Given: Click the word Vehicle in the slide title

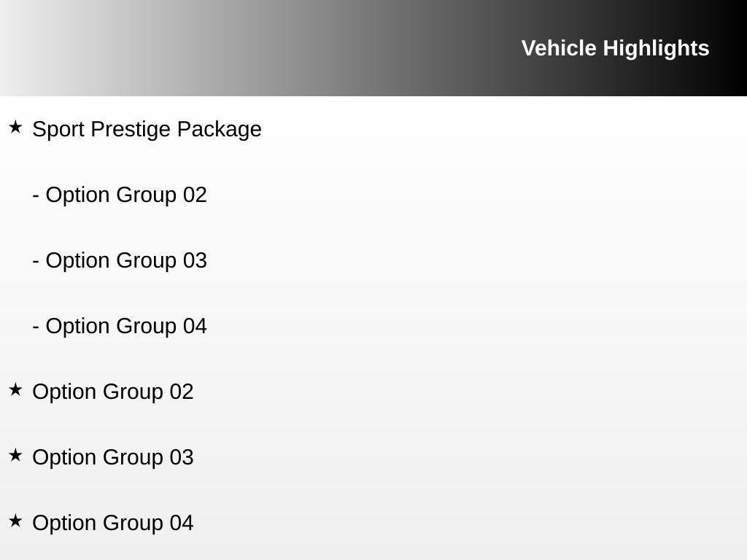Looking at the screenshot, I should (x=559, y=48).
